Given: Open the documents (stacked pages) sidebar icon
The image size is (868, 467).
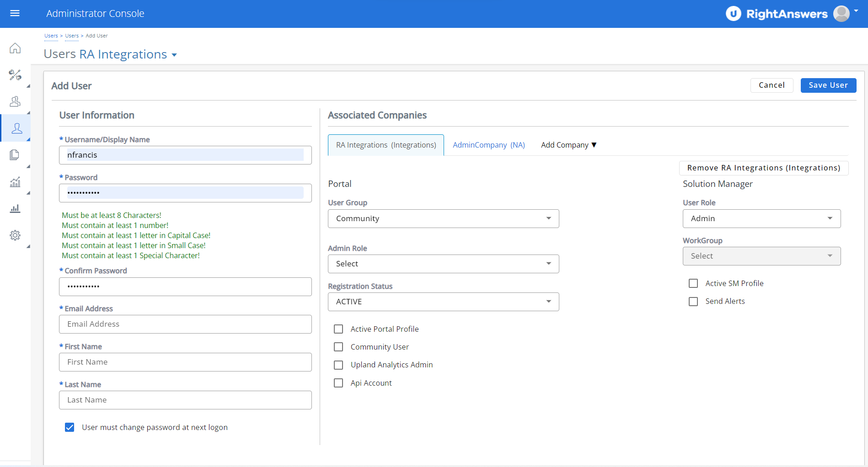Looking at the screenshot, I should [x=15, y=155].
